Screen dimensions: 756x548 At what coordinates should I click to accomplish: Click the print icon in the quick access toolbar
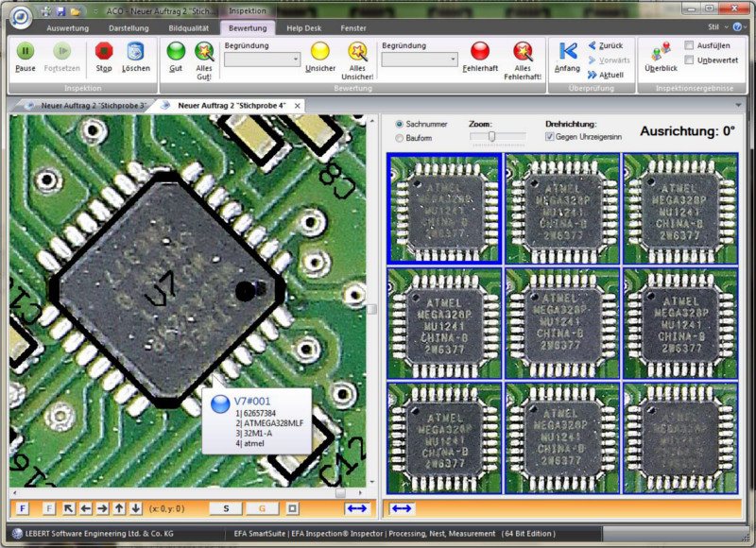pos(45,11)
